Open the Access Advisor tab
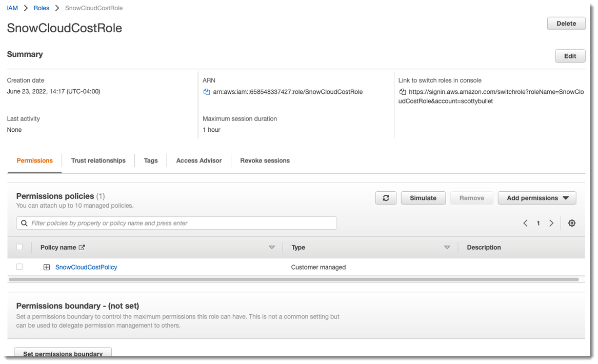Viewport: 598px width, 364px height. (x=198, y=161)
